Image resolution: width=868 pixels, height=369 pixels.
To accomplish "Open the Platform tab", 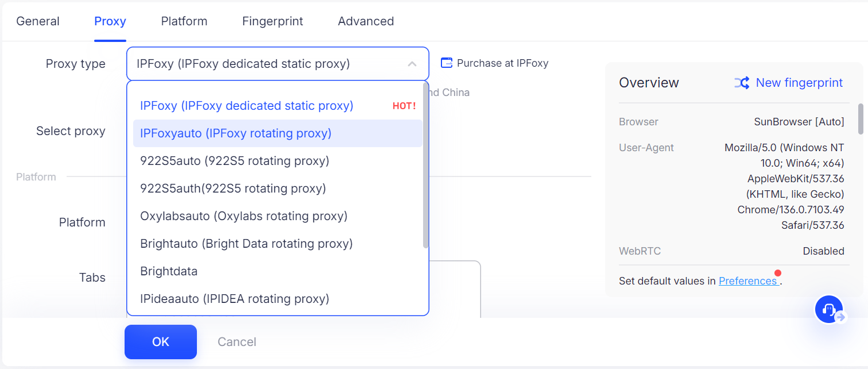I will point(184,21).
